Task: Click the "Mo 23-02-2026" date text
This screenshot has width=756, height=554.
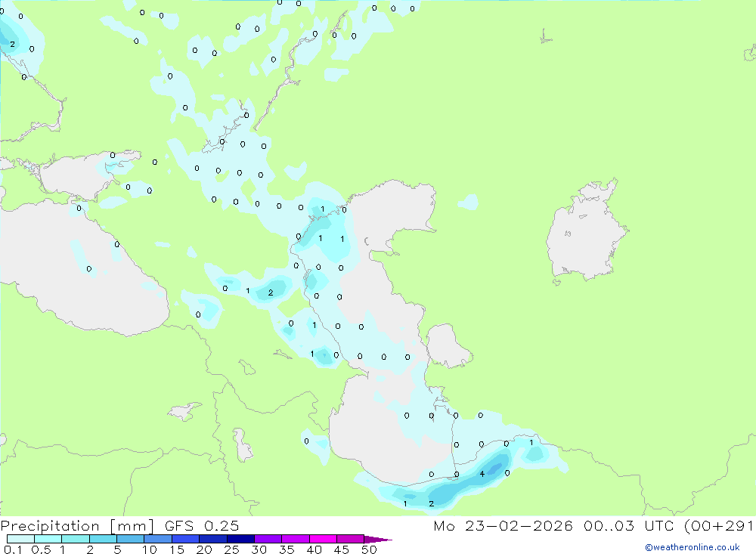Action: pyautogui.click(x=503, y=525)
